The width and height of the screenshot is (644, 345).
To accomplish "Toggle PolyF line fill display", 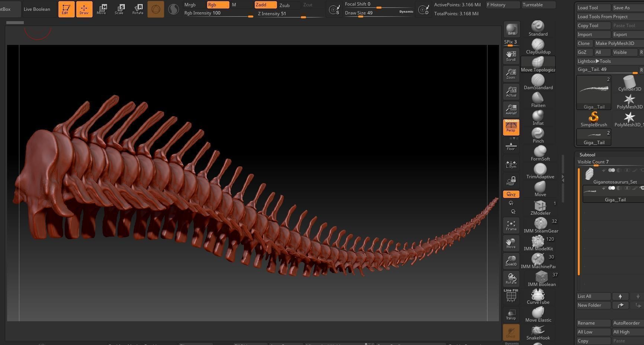I will pyautogui.click(x=511, y=296).
